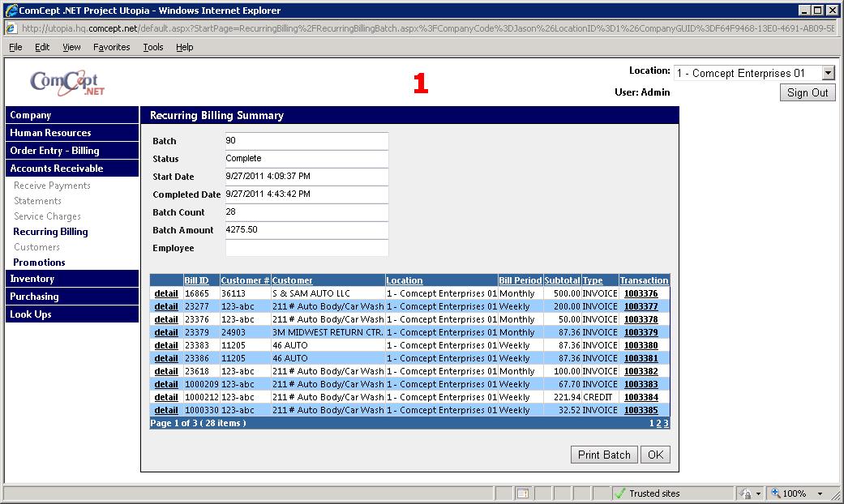This screenshot has height=504, width=844.
Task: Select Receive Payments in the sidebar
Action: (x=52, y=186)
